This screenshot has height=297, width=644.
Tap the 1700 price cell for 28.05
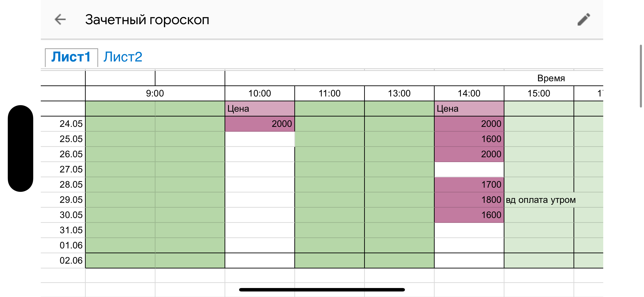(x=469, y=184)
